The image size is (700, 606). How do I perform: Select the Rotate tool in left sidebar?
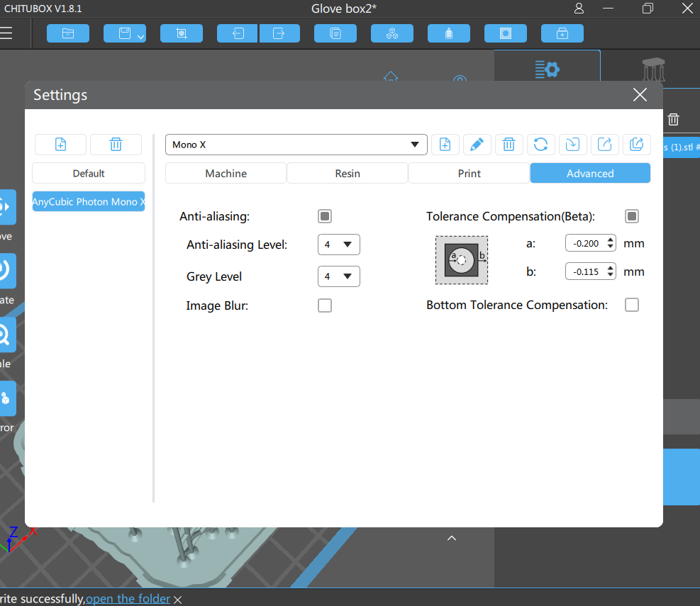pyautogui.click(x=6, y=271)
